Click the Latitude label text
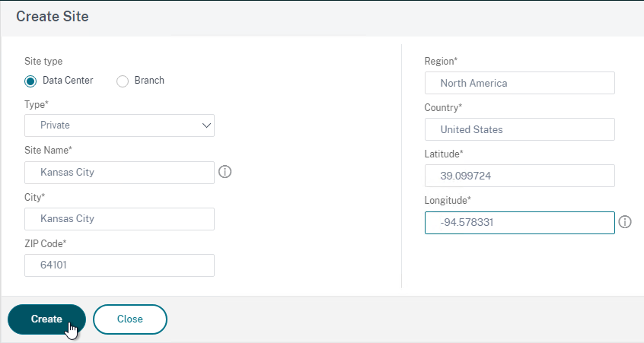The width and height of the screenshot is (644, 343). pos(444,154)
